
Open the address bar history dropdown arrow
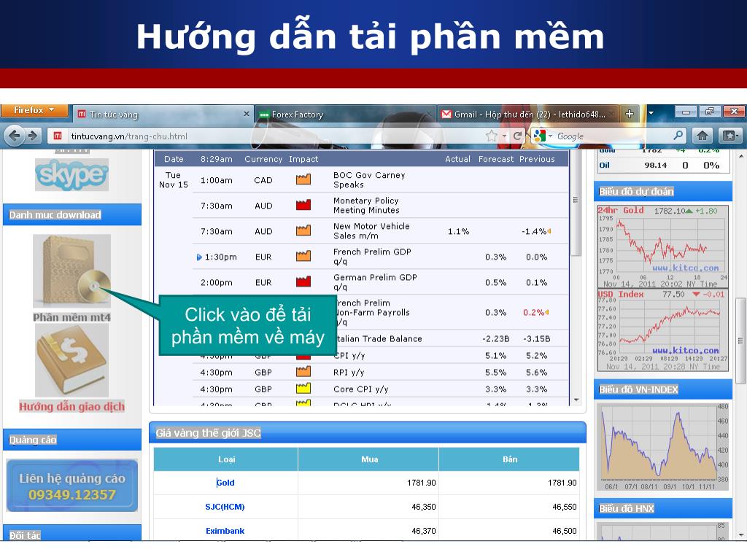[504, 136]
